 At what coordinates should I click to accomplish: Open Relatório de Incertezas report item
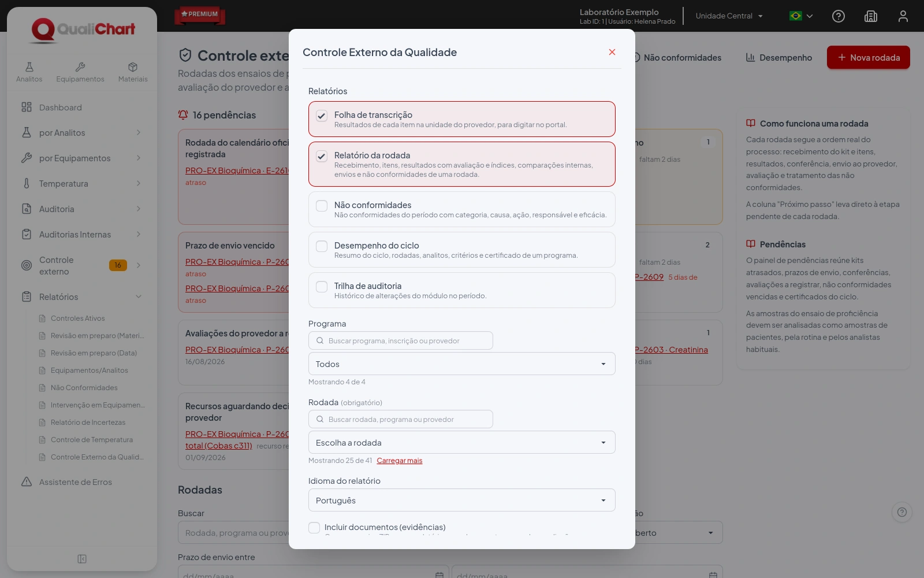pos(88,422)
